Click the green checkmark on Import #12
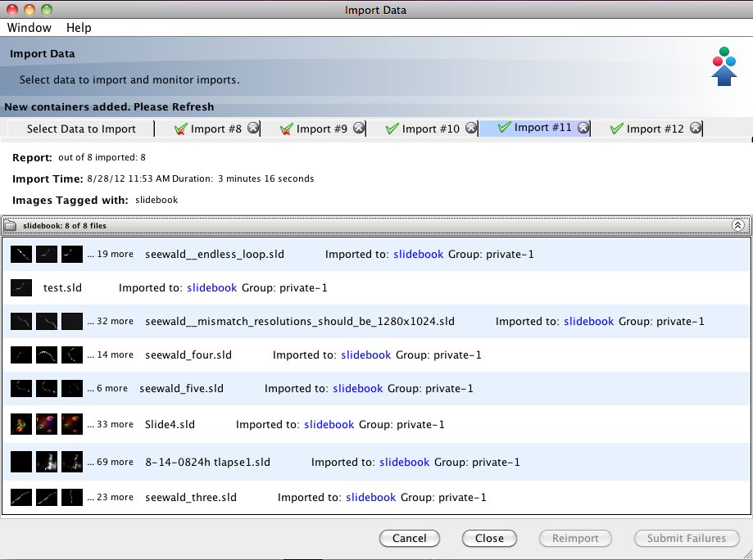The image size is (753, 560). pos(618,129)
